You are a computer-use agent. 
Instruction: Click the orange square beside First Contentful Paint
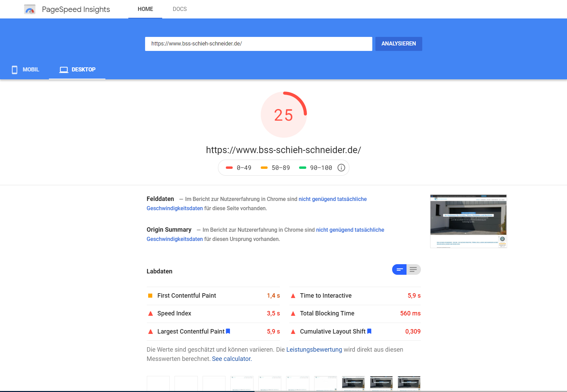(x=150, y=296)
